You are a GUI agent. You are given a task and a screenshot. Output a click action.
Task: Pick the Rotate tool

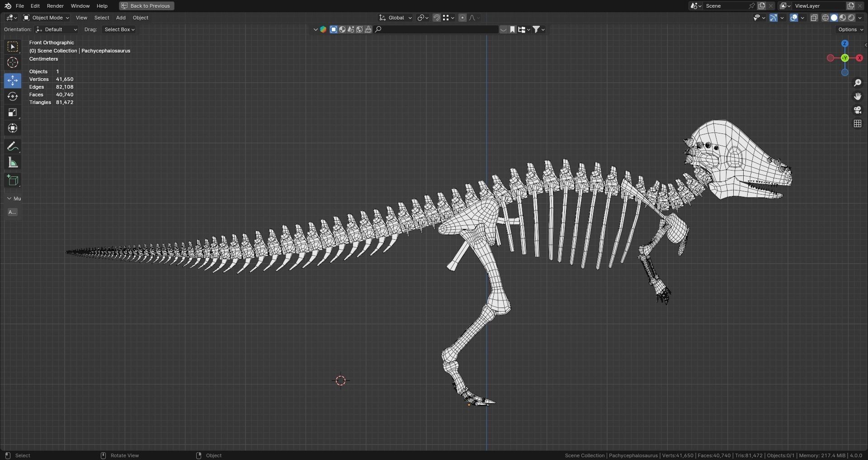13,96
